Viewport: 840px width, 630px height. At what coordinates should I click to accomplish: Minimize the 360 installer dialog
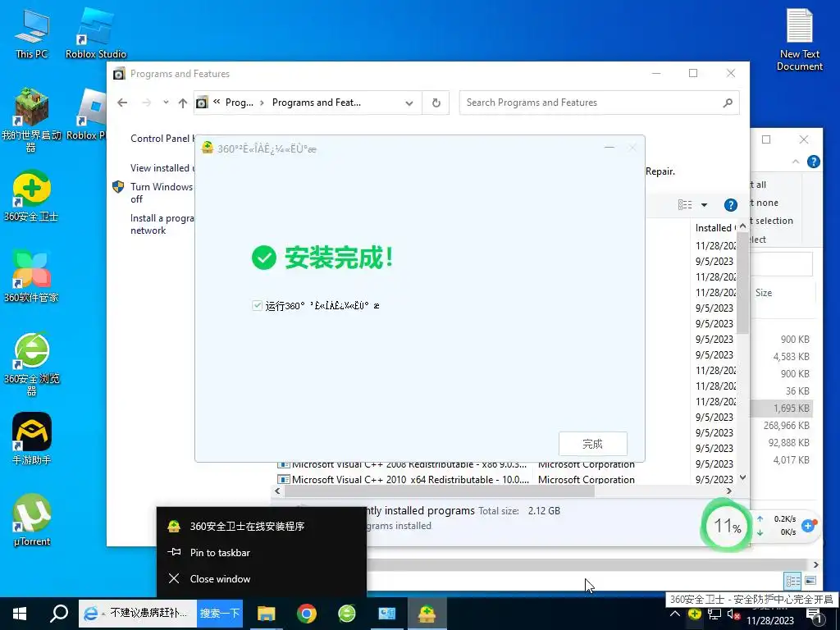pyautogui.click(x=609, y=148)
